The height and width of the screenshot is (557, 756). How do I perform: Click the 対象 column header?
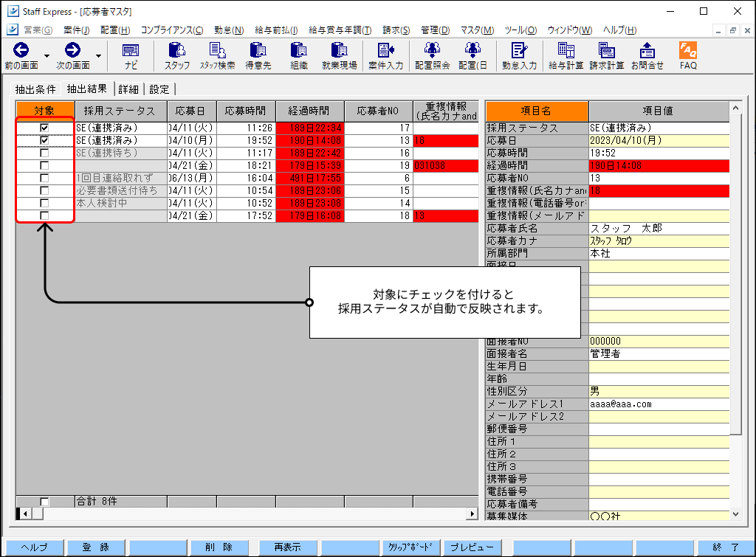(45, 111)
